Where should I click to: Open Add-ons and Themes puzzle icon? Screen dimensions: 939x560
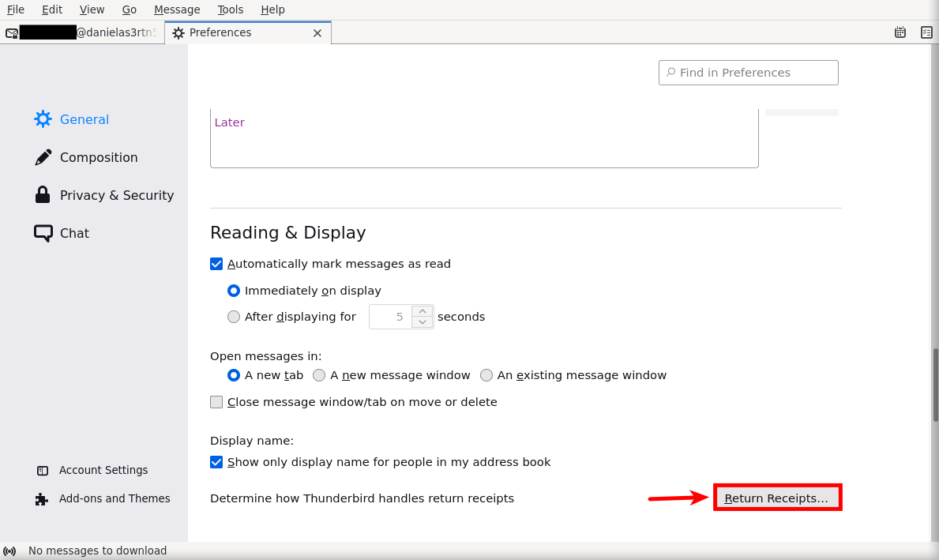(43, 499)
